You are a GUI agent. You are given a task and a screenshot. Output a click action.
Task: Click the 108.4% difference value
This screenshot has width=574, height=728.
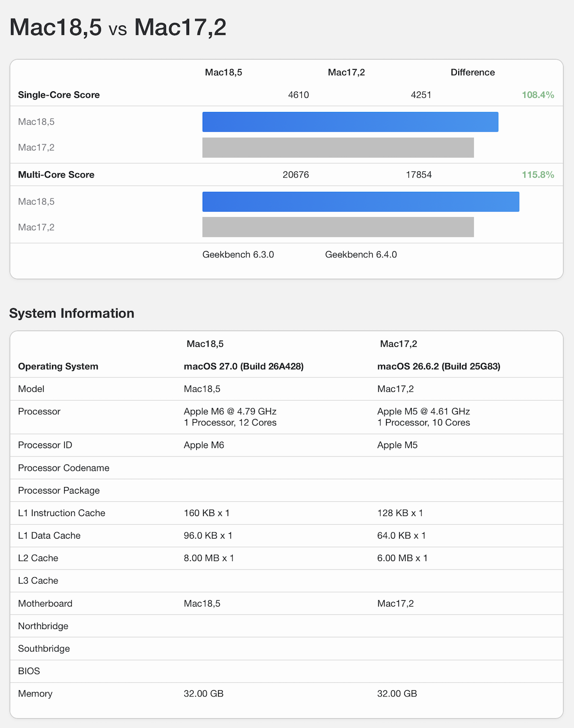(x=538, y=95)
